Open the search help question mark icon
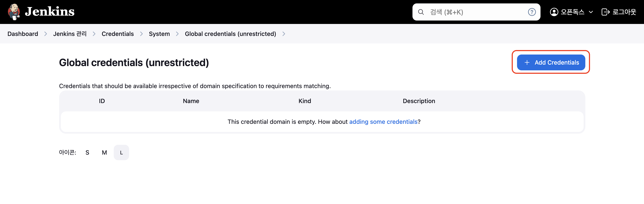 tap(532, 12)
